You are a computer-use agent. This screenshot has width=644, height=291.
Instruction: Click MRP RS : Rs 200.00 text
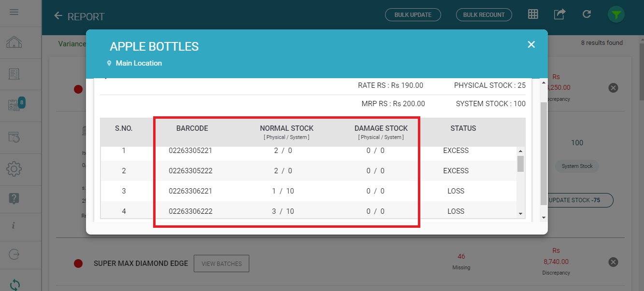[x=393, y=104]
